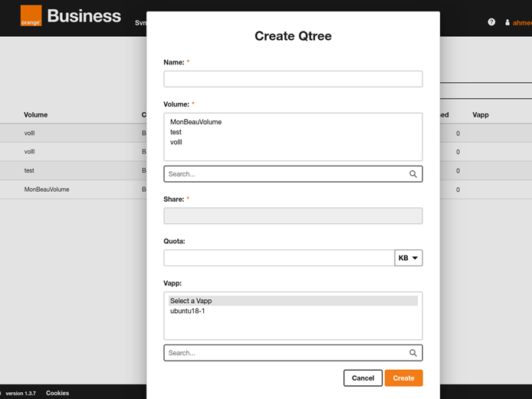Click the Volume search box
The height and width of the screenshot is (399, 532).
284,174
